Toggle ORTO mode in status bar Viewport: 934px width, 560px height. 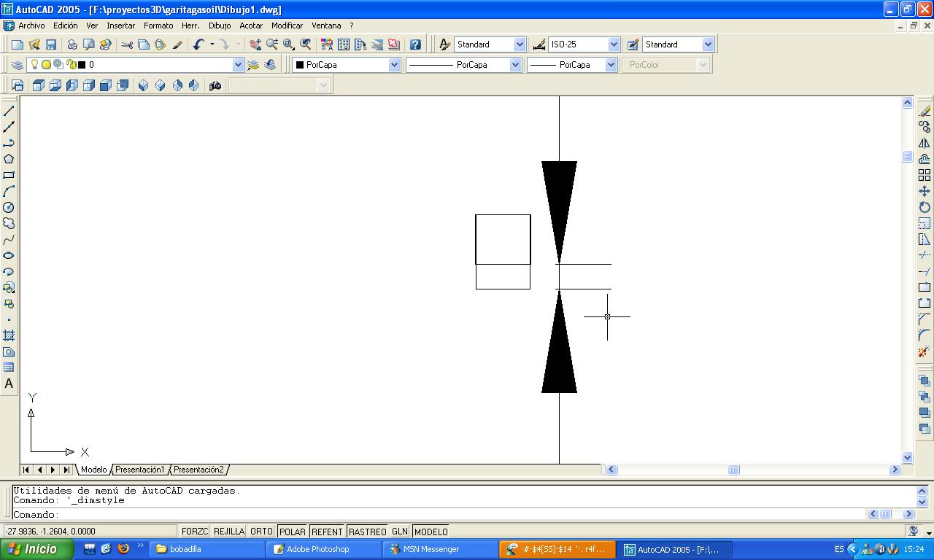tap(261, 532)
